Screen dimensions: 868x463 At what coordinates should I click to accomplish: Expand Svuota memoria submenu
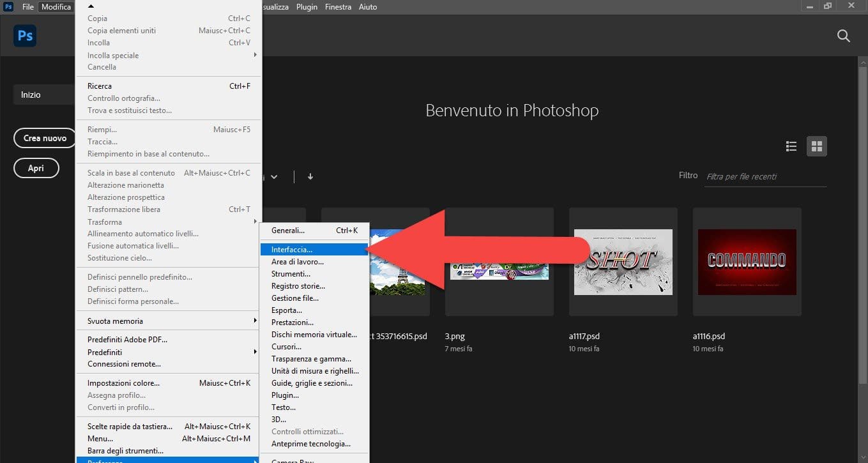tap(255, 321)
